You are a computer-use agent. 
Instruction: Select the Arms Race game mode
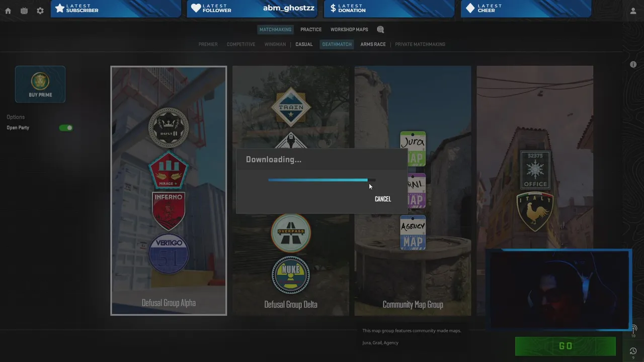click(373, 44)
